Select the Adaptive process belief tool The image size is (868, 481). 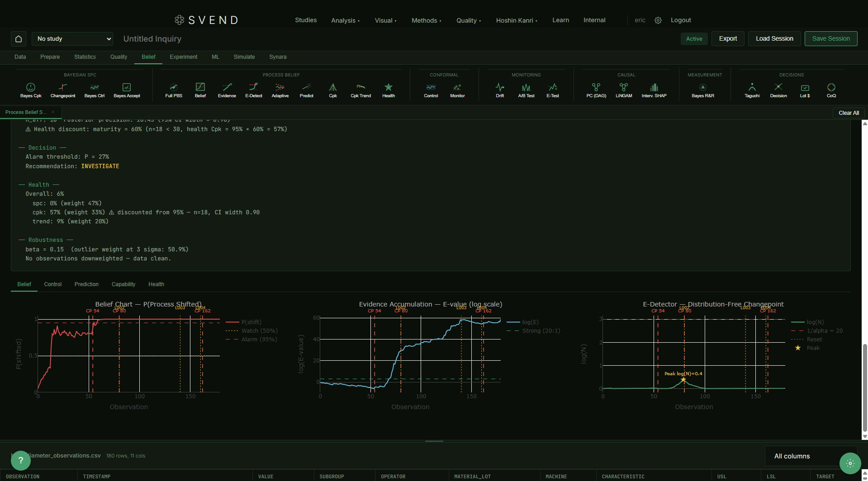click(x=280, y=90)
